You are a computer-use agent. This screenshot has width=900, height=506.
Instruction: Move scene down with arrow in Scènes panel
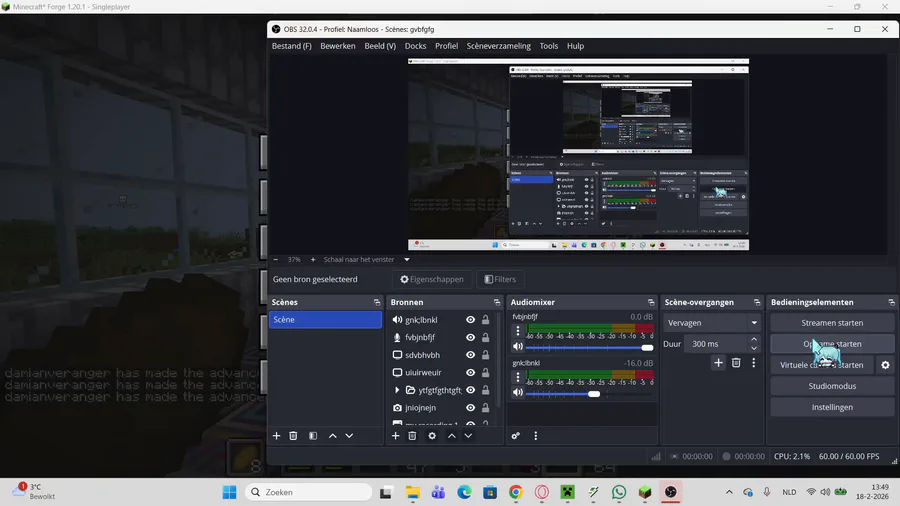tap(349, 436)
